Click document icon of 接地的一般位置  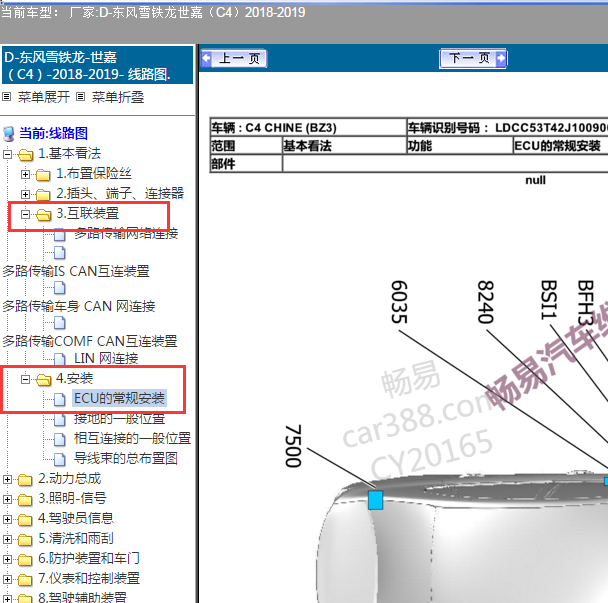[x=59, y=419]
